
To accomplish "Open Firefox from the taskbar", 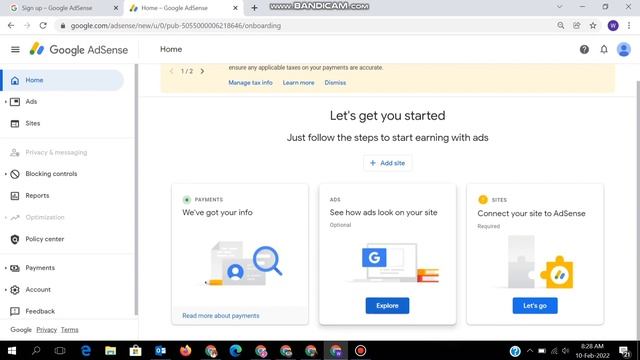I will point(186,351).
